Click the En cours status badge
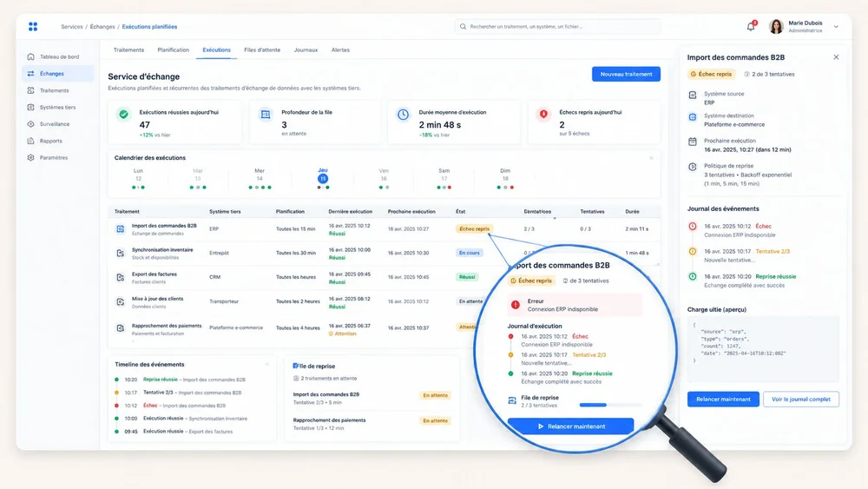This screenshot has width=868, height=489. pos(469,253)
